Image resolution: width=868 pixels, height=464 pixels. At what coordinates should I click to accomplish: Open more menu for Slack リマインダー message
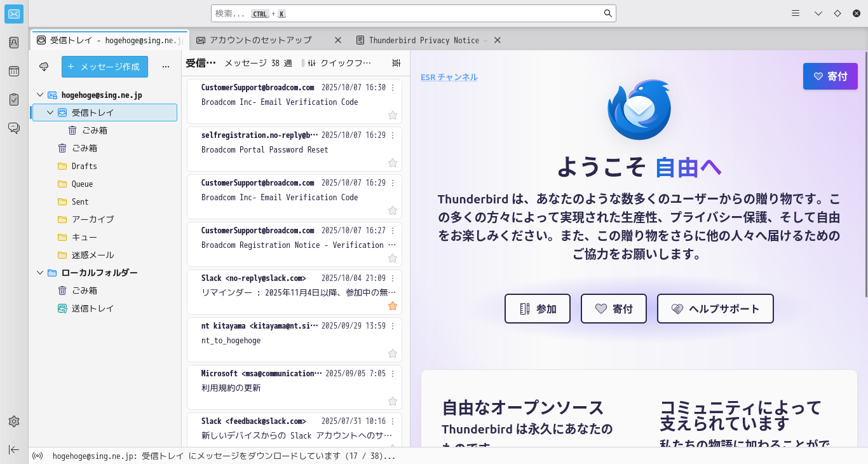393,278
